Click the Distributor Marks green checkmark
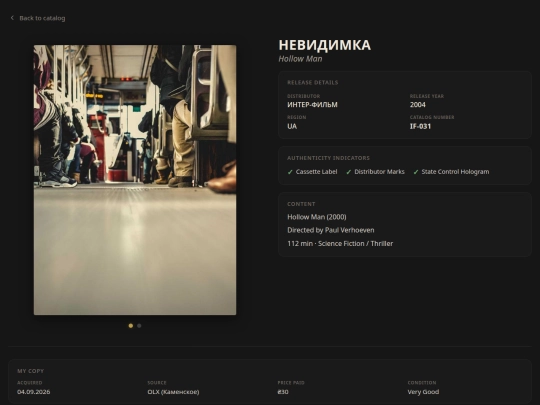 (x=349, y=172)
